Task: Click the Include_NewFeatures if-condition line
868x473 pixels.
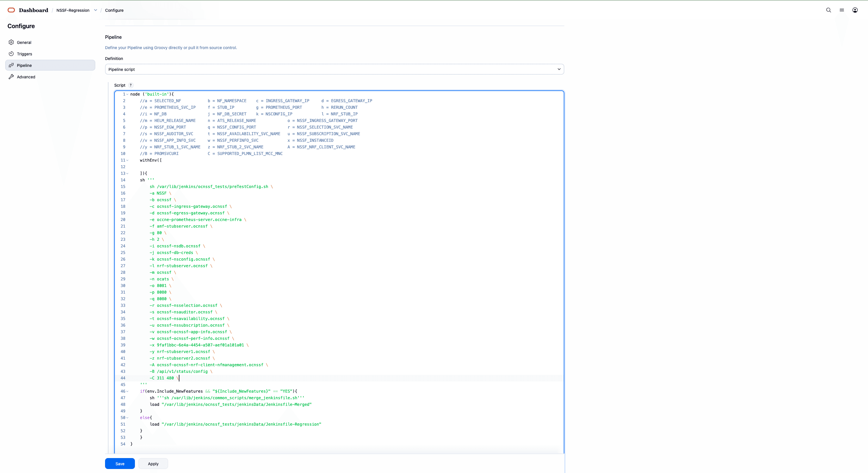Action: tap(219, 391)
